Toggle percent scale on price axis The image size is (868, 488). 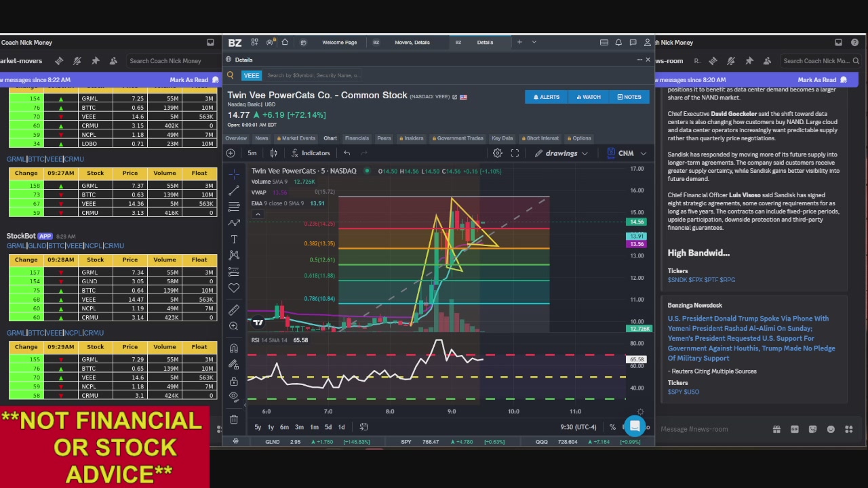[612, 427]
